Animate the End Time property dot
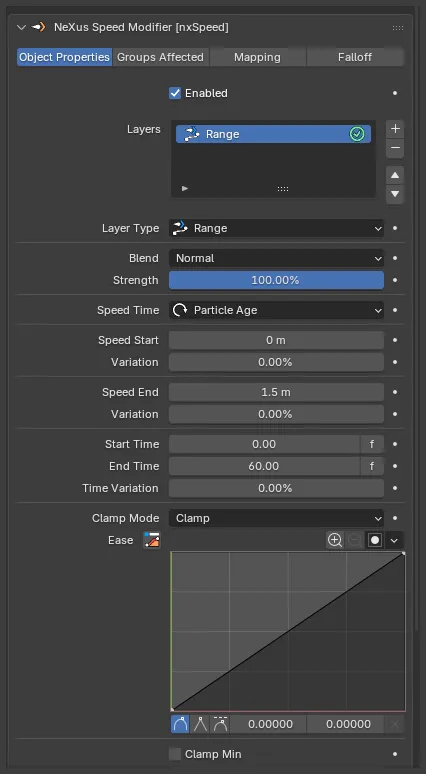 tap(395, 466)
